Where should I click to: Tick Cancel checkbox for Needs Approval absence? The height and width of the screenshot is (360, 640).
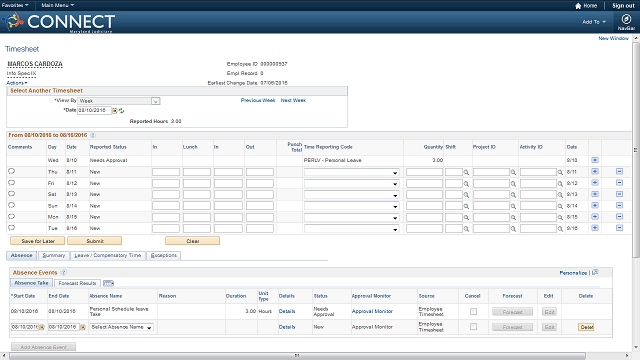pos(473,312)
